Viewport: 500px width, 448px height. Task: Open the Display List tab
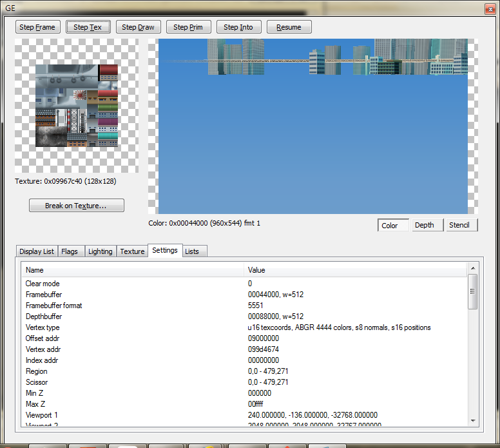[x=37, y=251]
